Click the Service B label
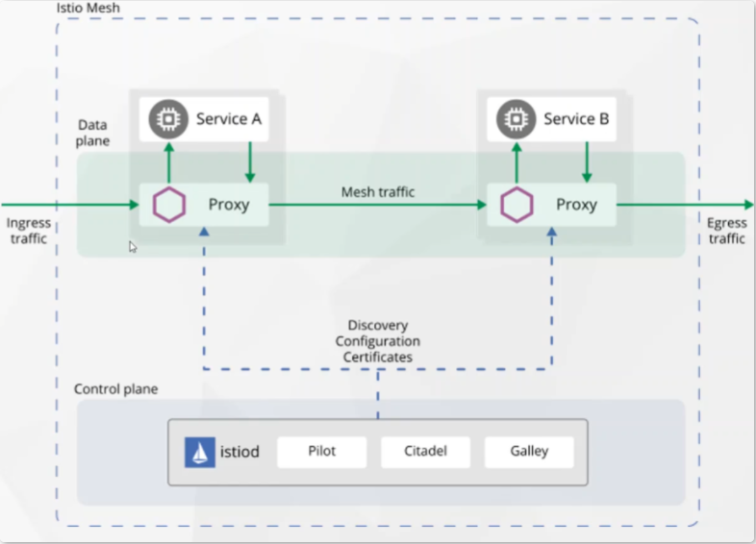Viewport: 756px width, 544px height. click(576, 119)
